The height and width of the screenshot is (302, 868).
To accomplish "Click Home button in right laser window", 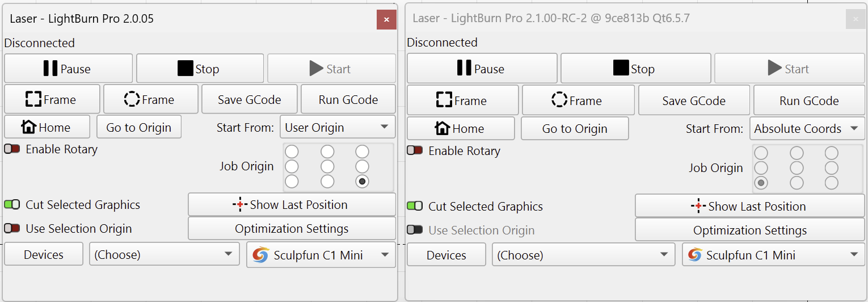I will 460,128.
